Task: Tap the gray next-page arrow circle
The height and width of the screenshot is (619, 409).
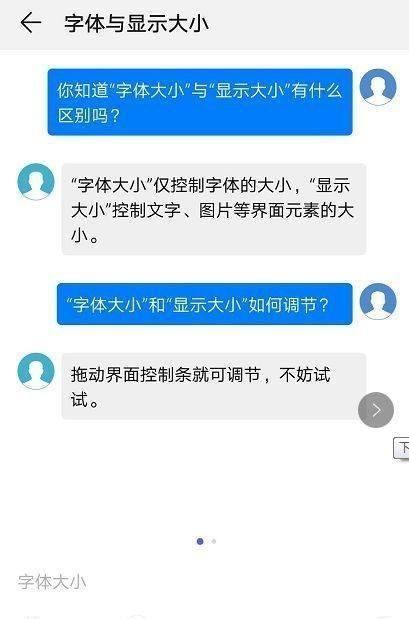Action: [376, 410]
